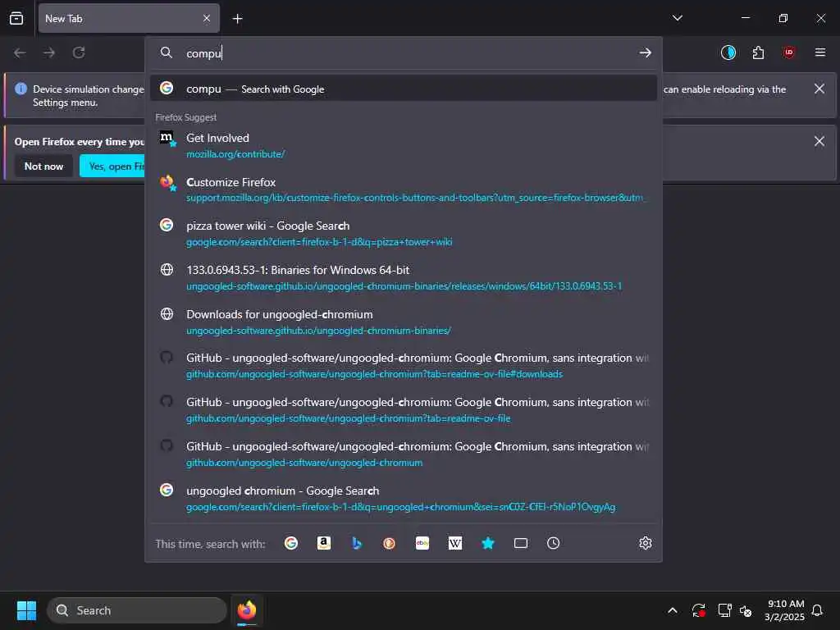
Task: Open Binaries for Windows 64-bit suggestion
Action: pos(404,277)
